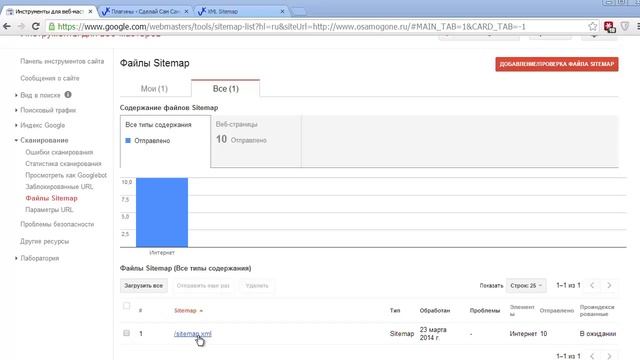The height and width of the screenshot is (360, 640).
Task: Tick the select-all checkbox in table header
Action: [127, 306]
